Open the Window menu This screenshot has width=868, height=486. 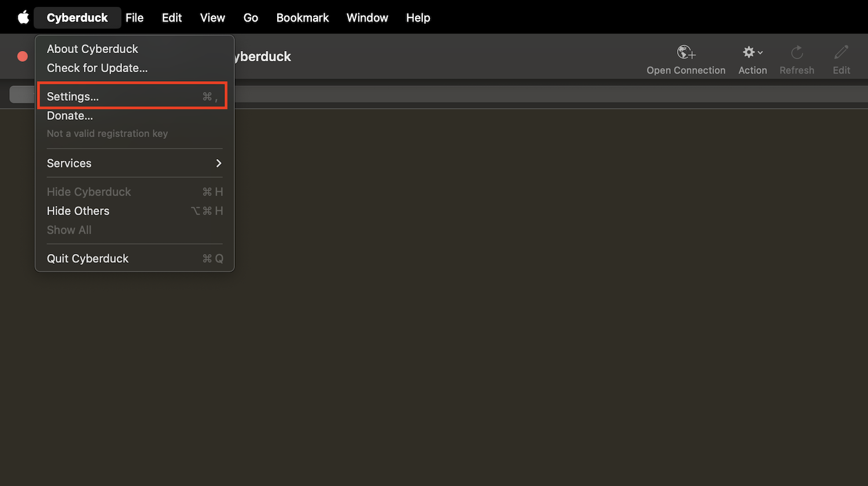pyautogui.click(x=367, y=17)
